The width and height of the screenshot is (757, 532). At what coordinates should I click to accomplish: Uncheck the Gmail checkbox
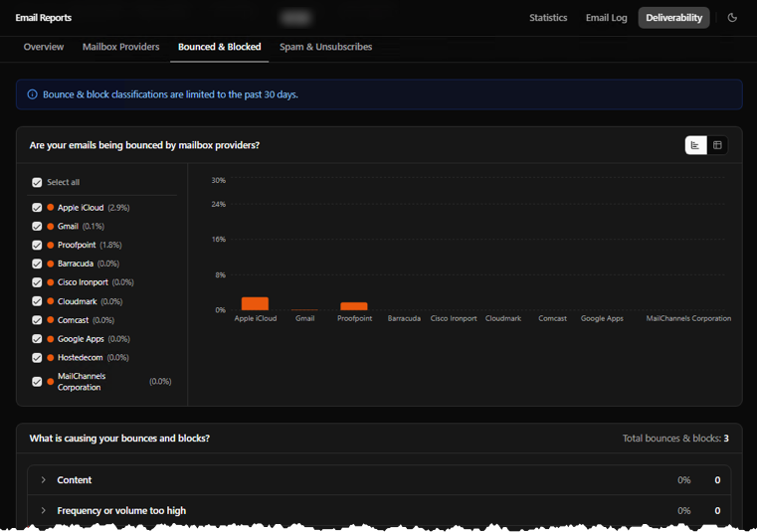click(x=37, y=227)
